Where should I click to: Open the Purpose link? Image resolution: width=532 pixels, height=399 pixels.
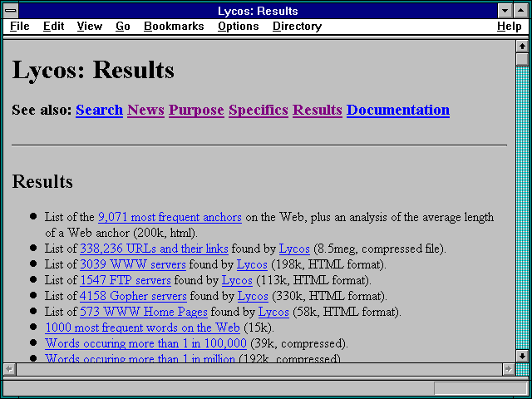click(x=196, y=111)
